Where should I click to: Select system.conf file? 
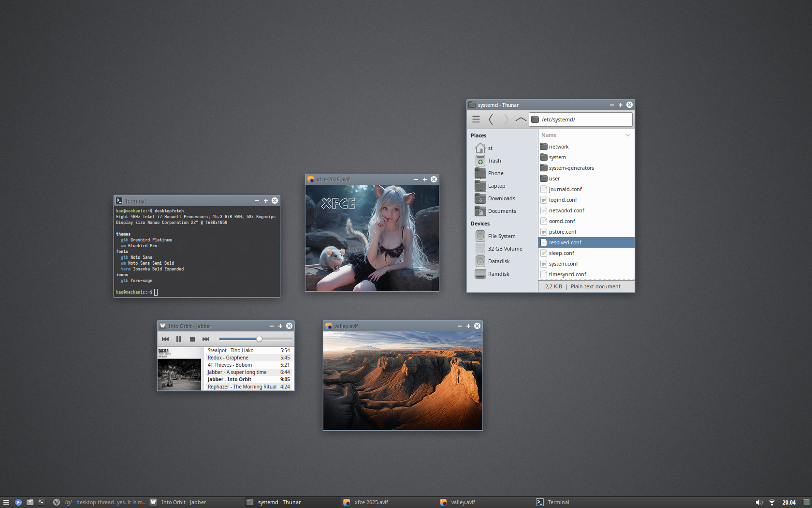coord(586,264)
